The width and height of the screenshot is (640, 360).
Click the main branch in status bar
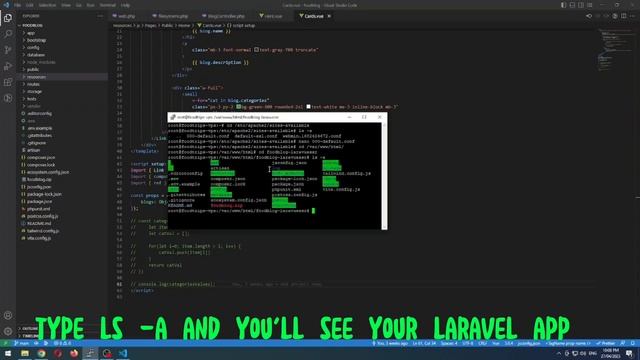click(x=22, y=343)
